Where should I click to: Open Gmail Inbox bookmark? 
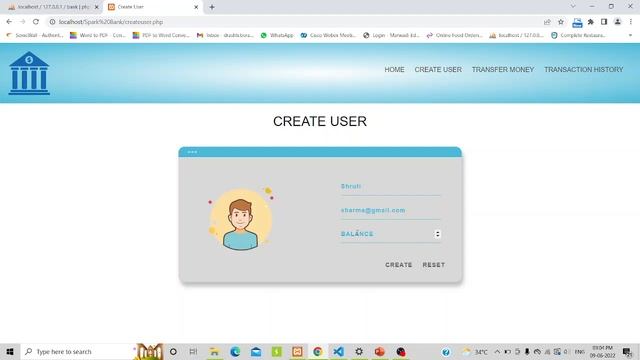[x=225, y=36]
